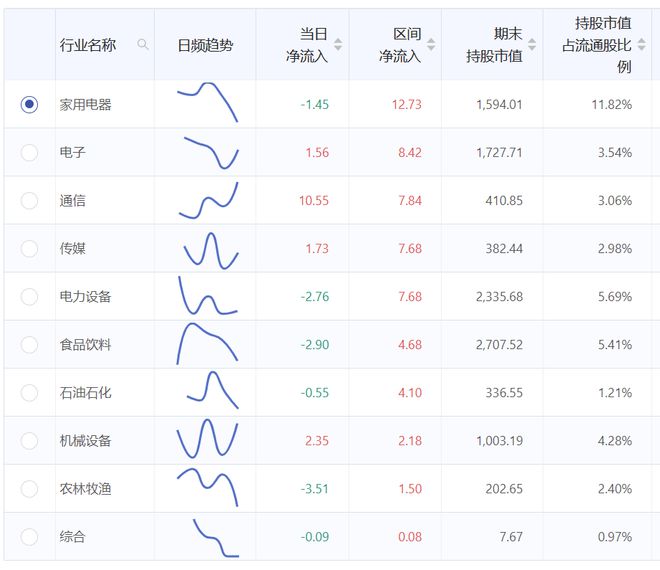Click the industry name 传媒
Viewport: 660px width, 570px height.
pos(72,248)
